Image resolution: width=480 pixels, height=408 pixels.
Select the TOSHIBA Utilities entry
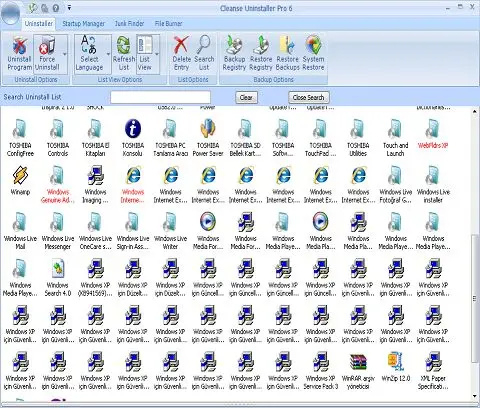click(358, 138)
